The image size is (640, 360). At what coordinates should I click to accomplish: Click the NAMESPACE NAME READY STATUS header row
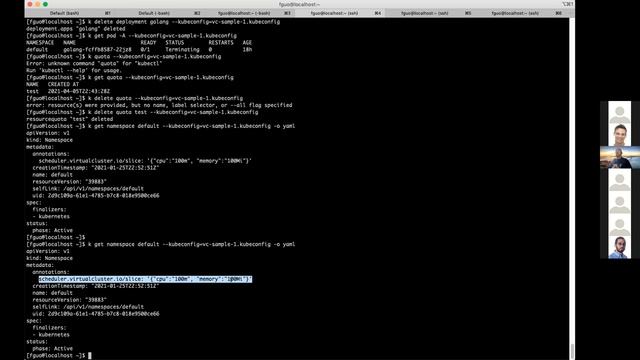tap(139, 42)
